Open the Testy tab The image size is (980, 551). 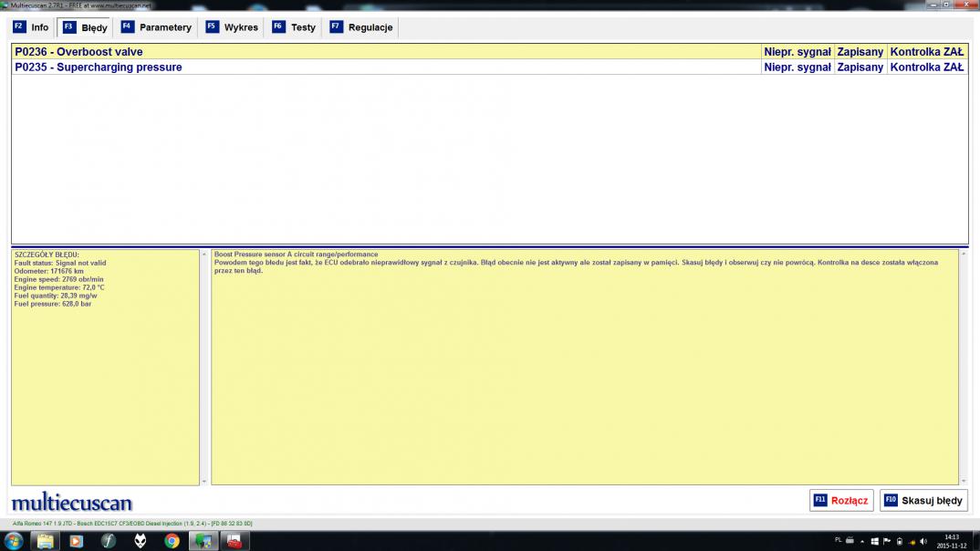click(294, 27)
